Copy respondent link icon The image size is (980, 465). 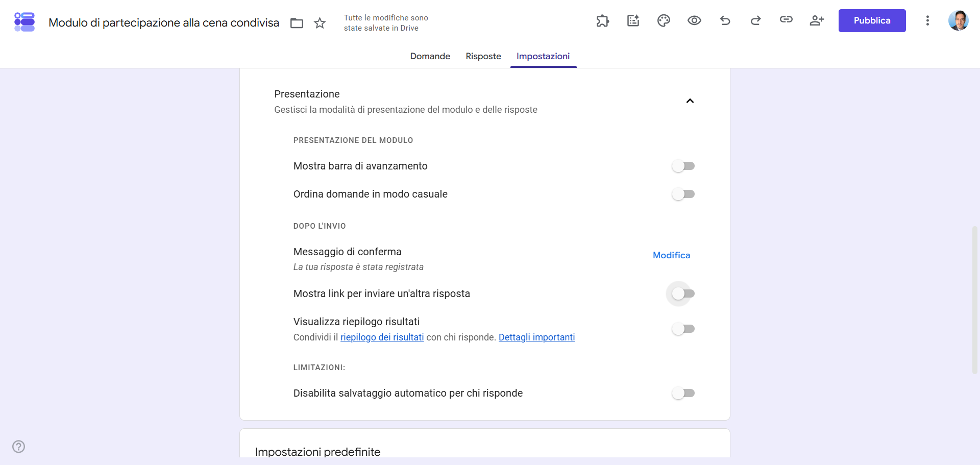tap(786, 19)
